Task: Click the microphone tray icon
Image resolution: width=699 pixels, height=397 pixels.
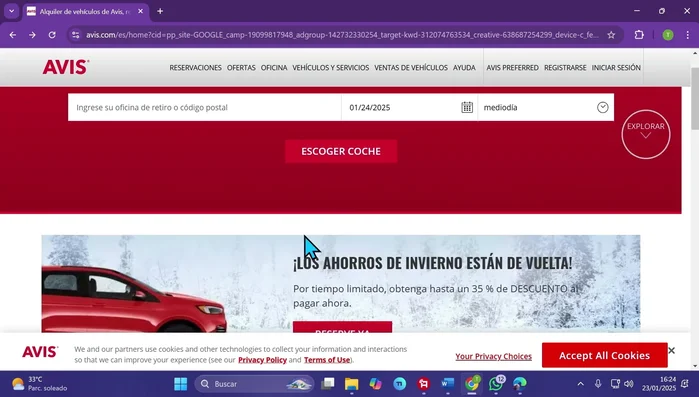Action: coord(598,384)
